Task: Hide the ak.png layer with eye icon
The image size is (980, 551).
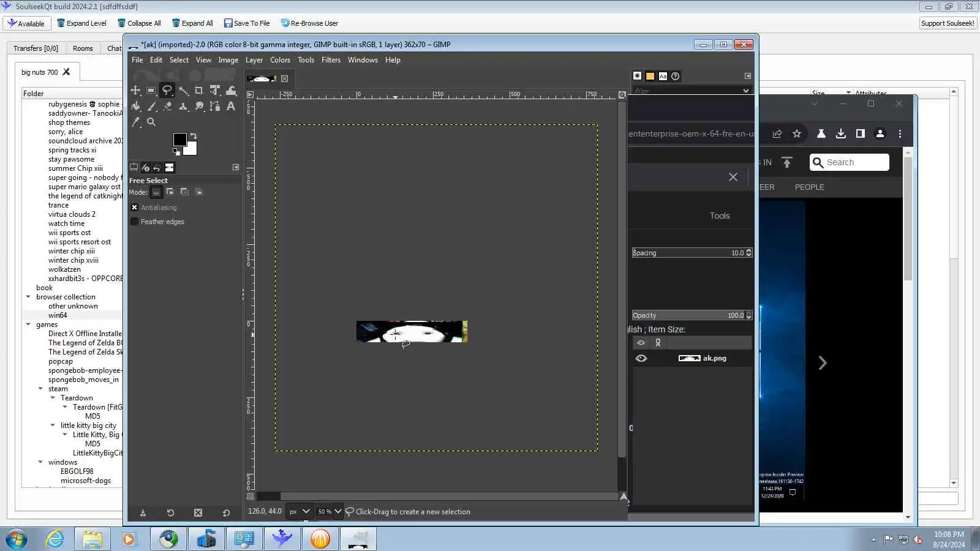Action: [x=641, y=359]
